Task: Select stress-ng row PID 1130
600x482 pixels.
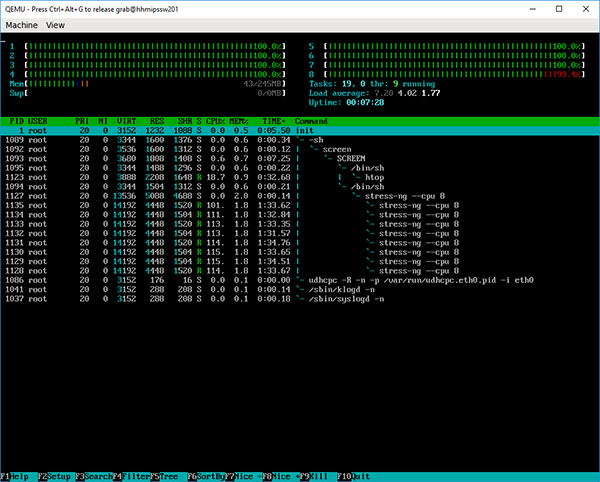Action: pos(300,252)
